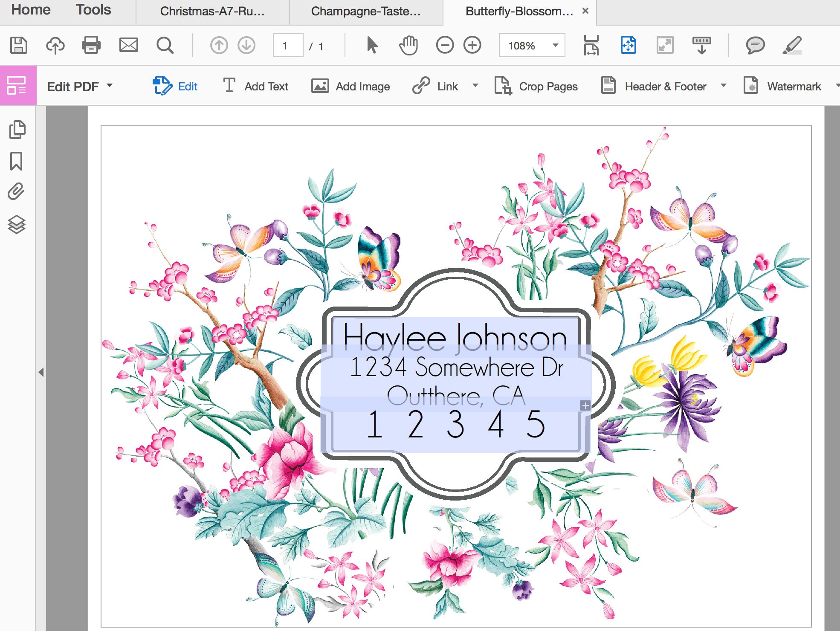Print the Butterfly-Blossom document
Image resolution: width=840 pixels, height=631 pixels.
(92, 45)
